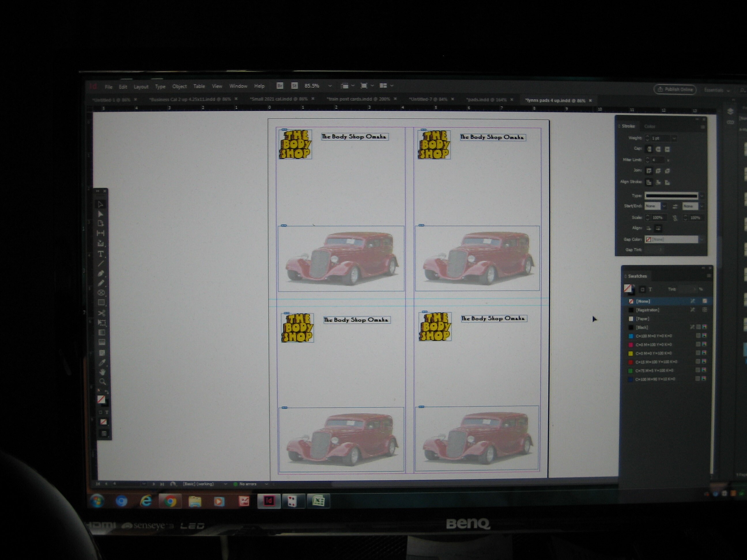The width and height of the screenshot is (747, 560).
Task: Click top-left Body Shop logo on page
Action: coord(295,144)
